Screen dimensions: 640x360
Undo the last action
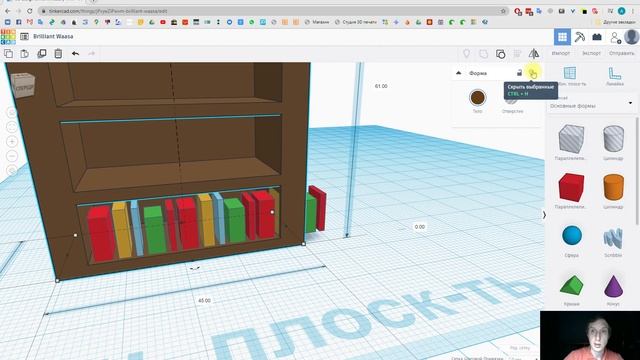click(x=76, y=53)
